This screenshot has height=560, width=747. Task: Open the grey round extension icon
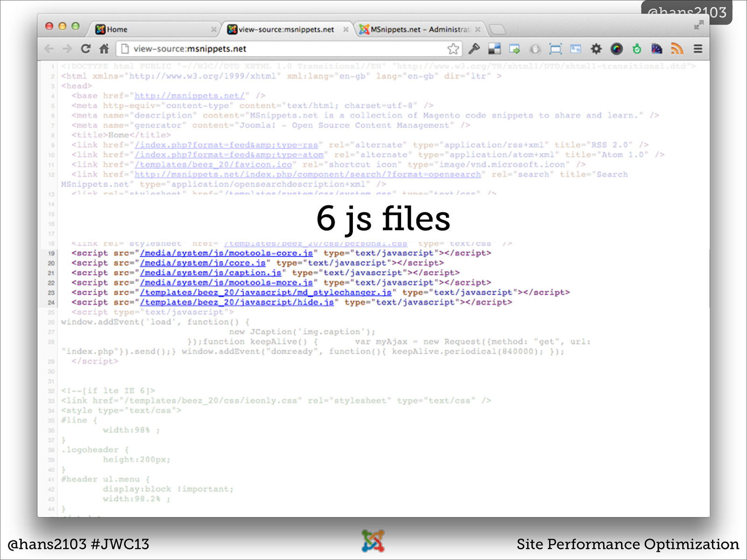(x=535, y=49)
